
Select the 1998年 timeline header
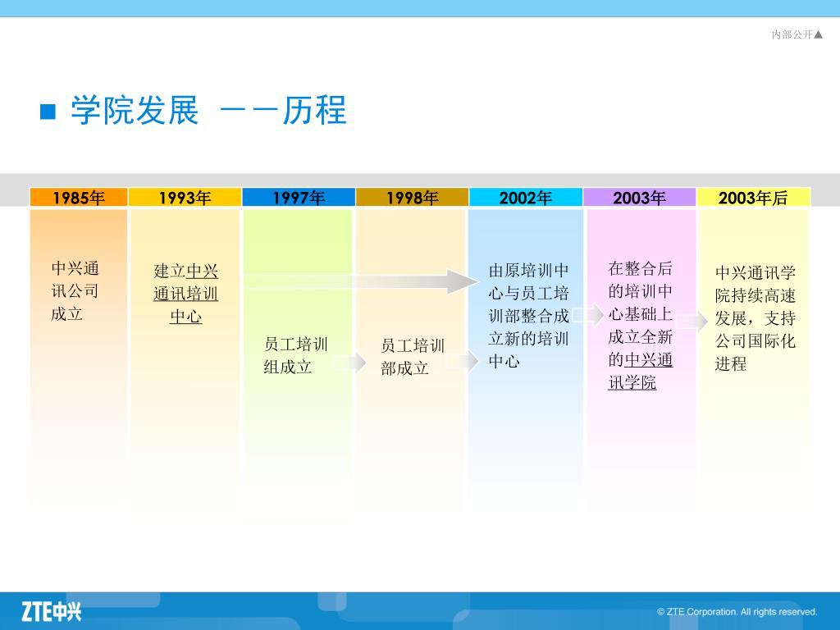412,197
